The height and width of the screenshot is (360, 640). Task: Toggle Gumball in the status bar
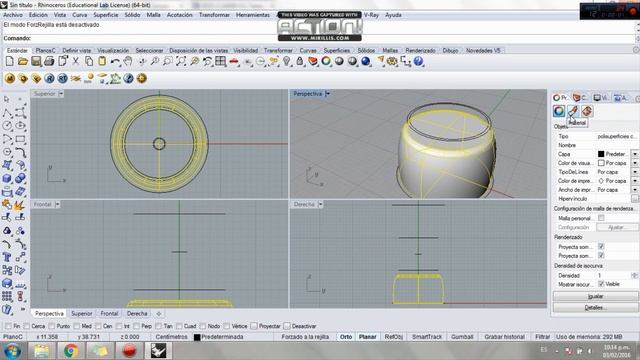pos(462,337)
